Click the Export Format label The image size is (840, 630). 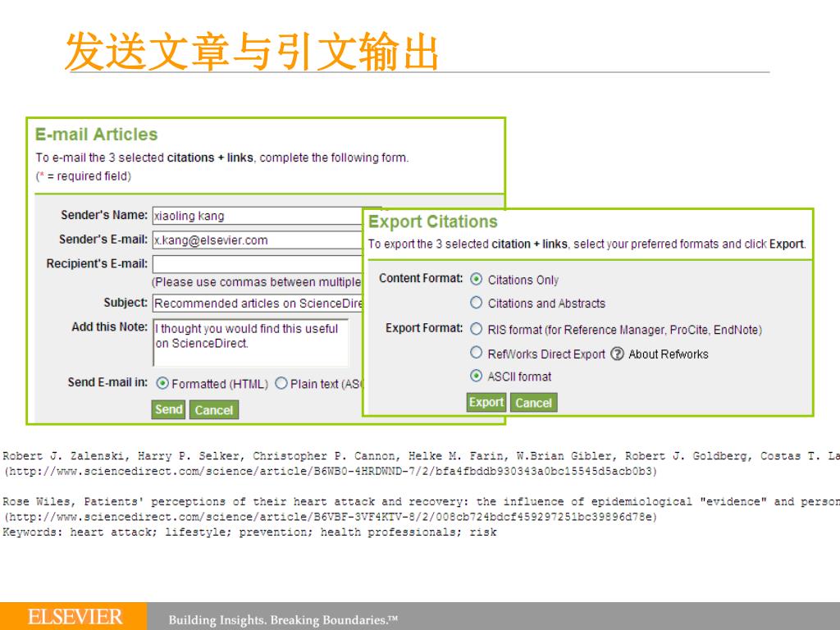(x=424, y=328)
